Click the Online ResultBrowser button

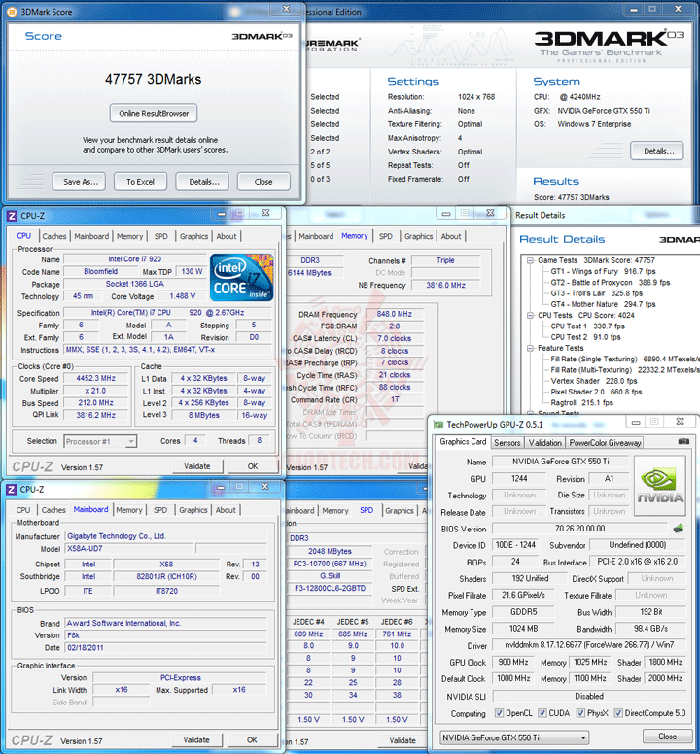pos(154,113)
